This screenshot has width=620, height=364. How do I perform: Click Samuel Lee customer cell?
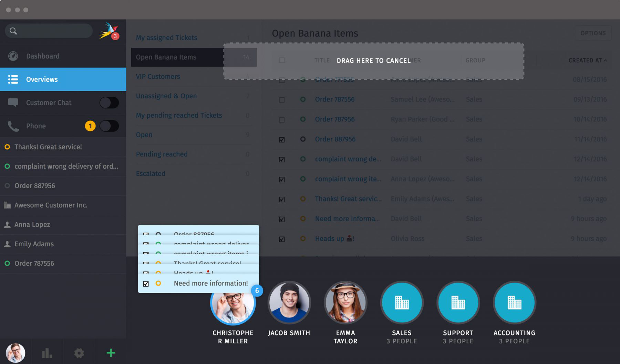tap(423, 99)
